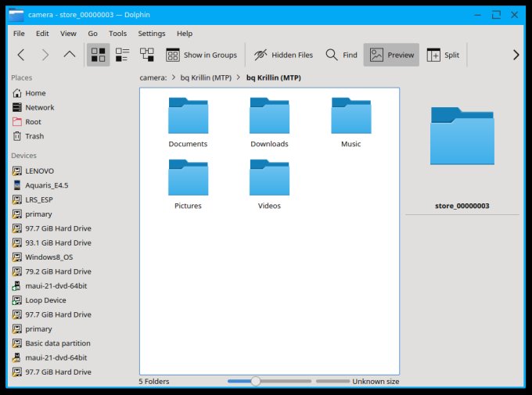Toggle Hidden Files visibility
532x395 pixels.
(x=282, y=55)
